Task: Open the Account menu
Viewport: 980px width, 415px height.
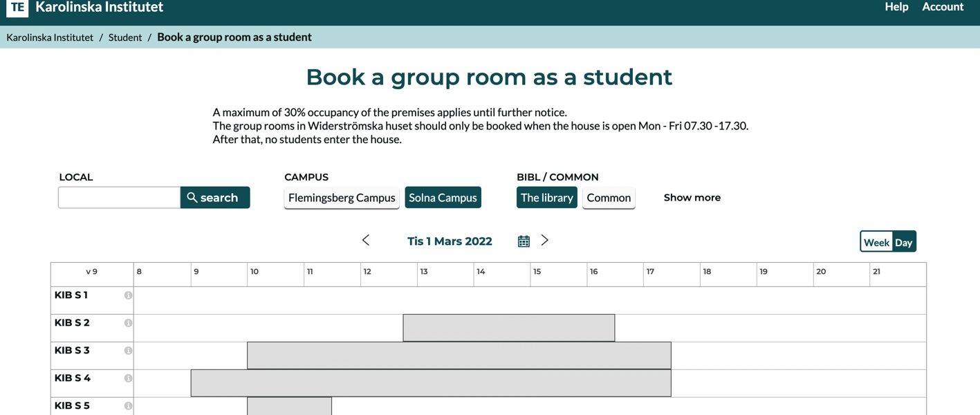Action: (943, 7)
